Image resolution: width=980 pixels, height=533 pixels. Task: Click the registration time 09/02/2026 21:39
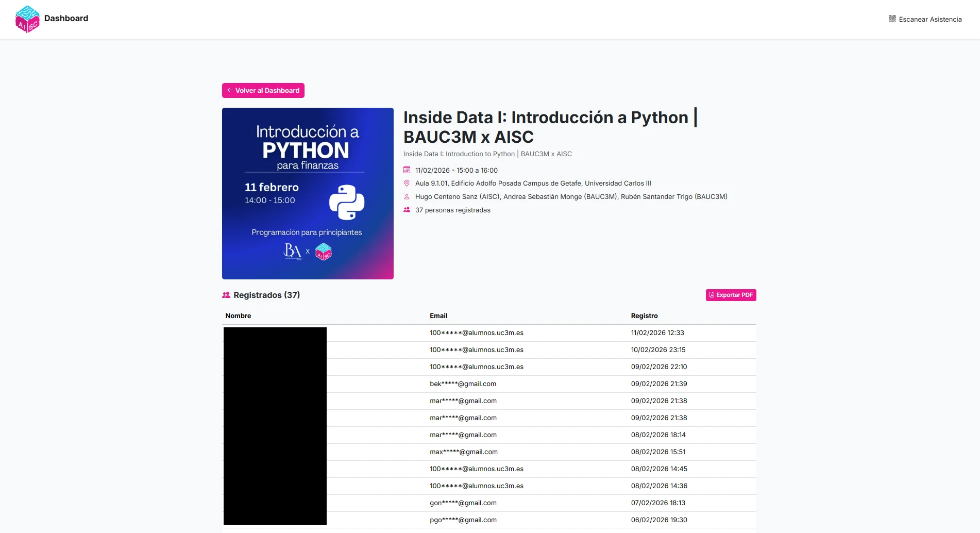pos(659,384)
